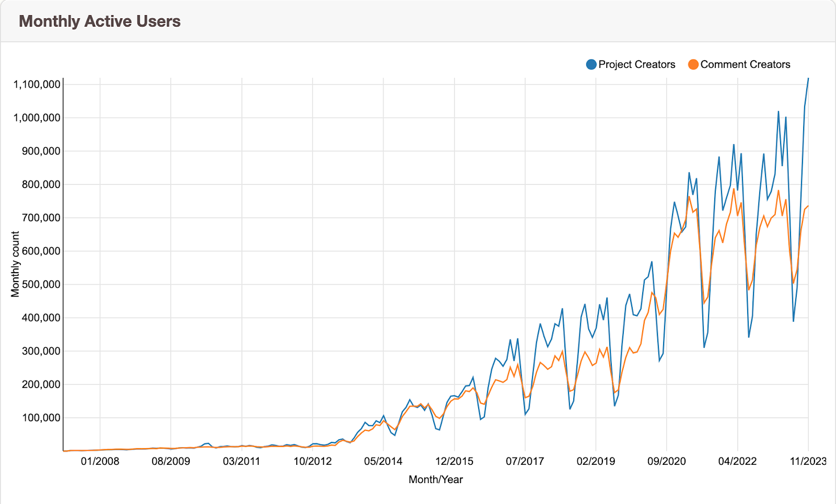Toggle the Comment Creators series visibility
The image size is (836, 504).
[x=745, y=64]
